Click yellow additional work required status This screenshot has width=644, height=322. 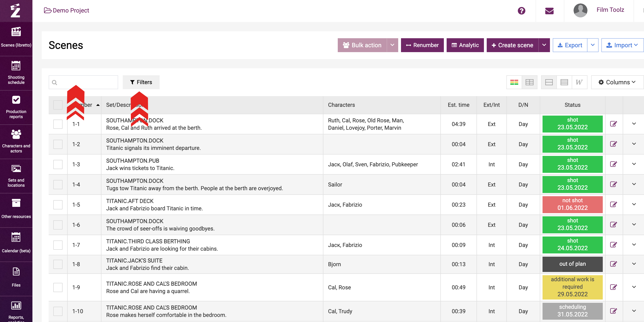pos(572,287)
